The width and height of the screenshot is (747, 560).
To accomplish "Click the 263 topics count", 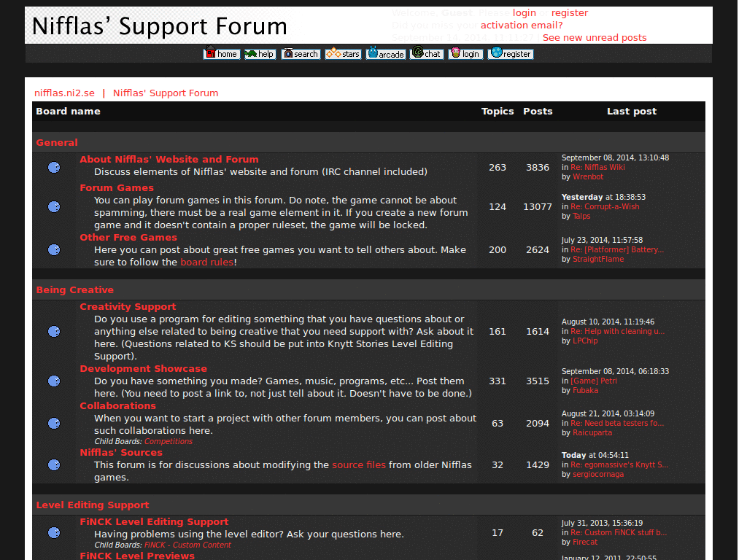I will point(498,167).
